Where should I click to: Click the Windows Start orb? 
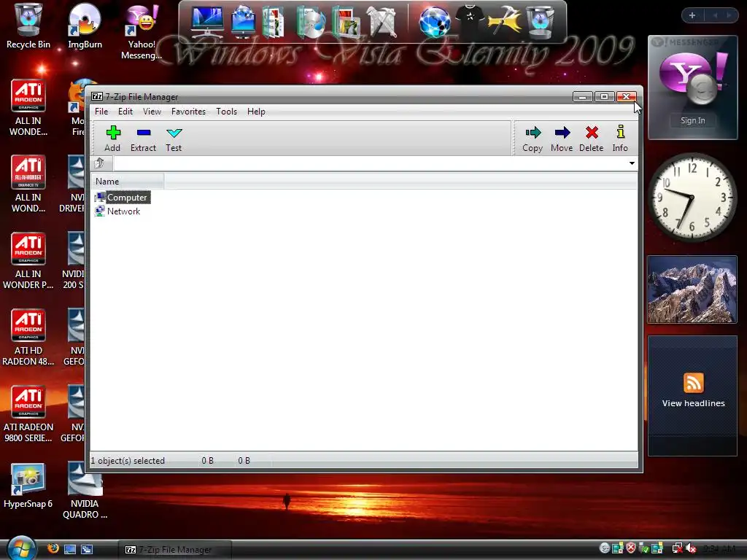tap(21, 548)
